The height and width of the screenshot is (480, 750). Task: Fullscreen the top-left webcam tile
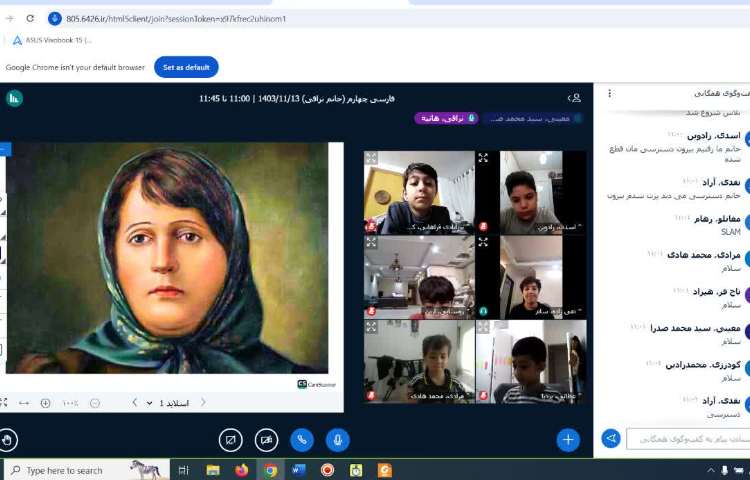tap(371, 158)
